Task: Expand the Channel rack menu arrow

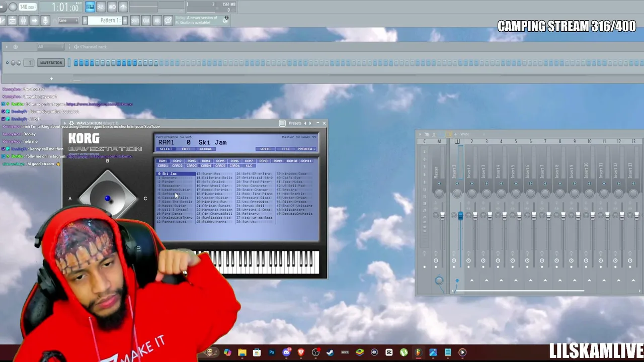Action: [6, 47]
